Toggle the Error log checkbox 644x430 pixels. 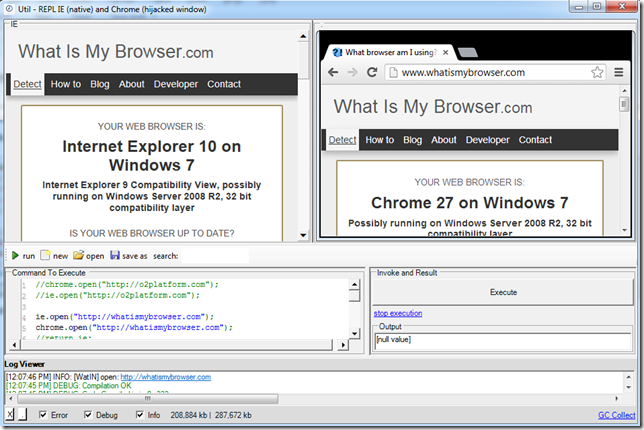coord(43,415)
